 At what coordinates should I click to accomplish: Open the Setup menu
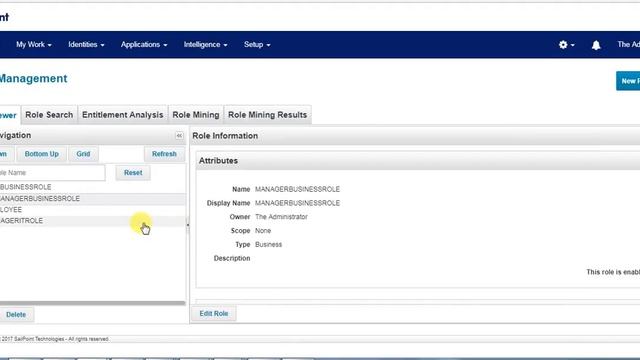click(x=257, y=44)
